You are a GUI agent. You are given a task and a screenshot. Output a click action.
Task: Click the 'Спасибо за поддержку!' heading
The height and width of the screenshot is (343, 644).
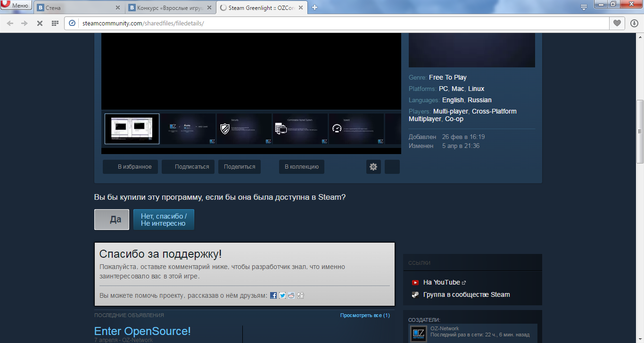161,254
